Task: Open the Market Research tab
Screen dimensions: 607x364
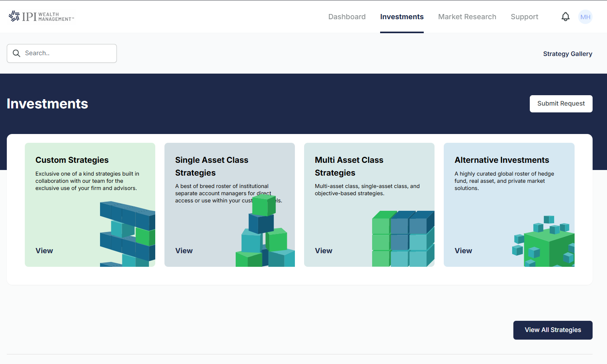Action: tap(467, 17)
